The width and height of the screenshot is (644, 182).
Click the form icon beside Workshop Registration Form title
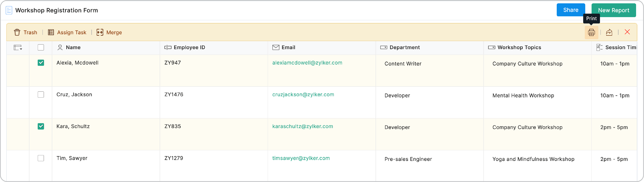click(9, 10)
